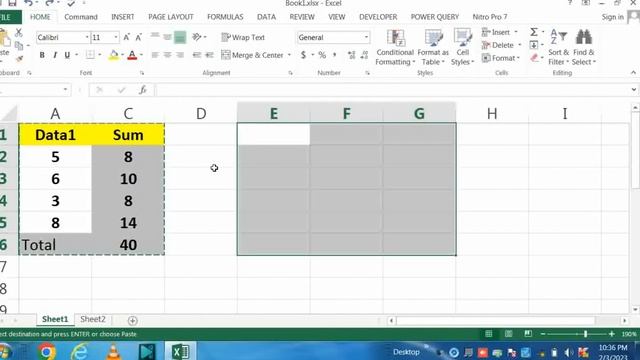
Task: Click the formula bar input
Action: (x=392, y=90)
